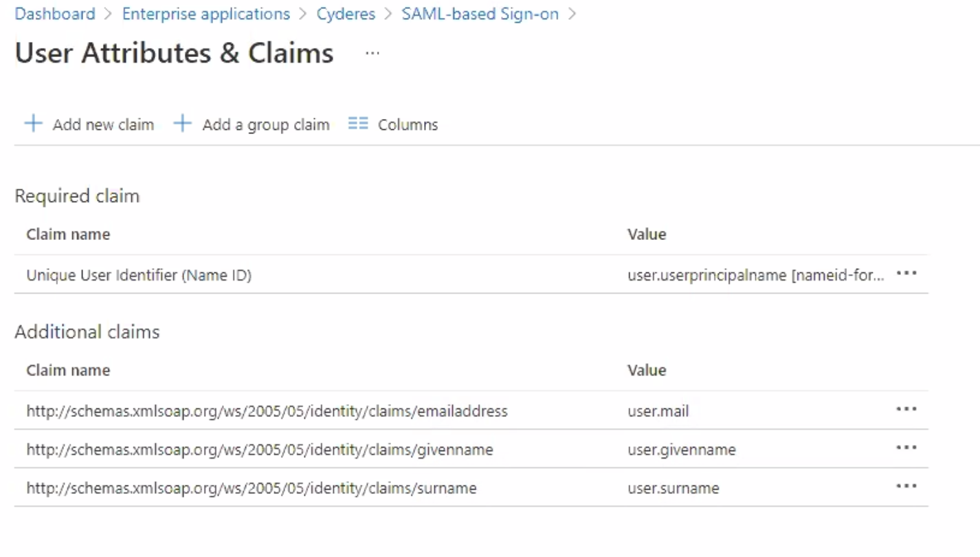Image resolution: width=980 pixels, height=557 pixels.
Task: Open the ellipsis menu for the surname claim
Action: (906, 487)
